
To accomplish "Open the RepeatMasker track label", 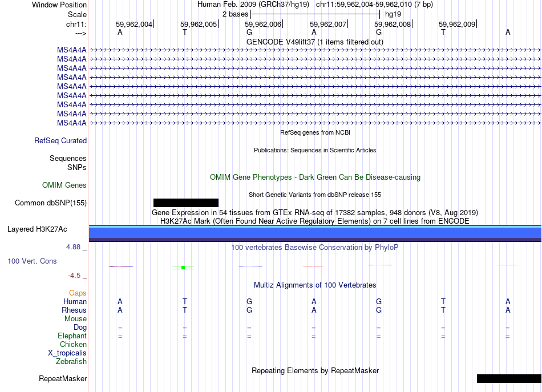I will tap(63, 379).
